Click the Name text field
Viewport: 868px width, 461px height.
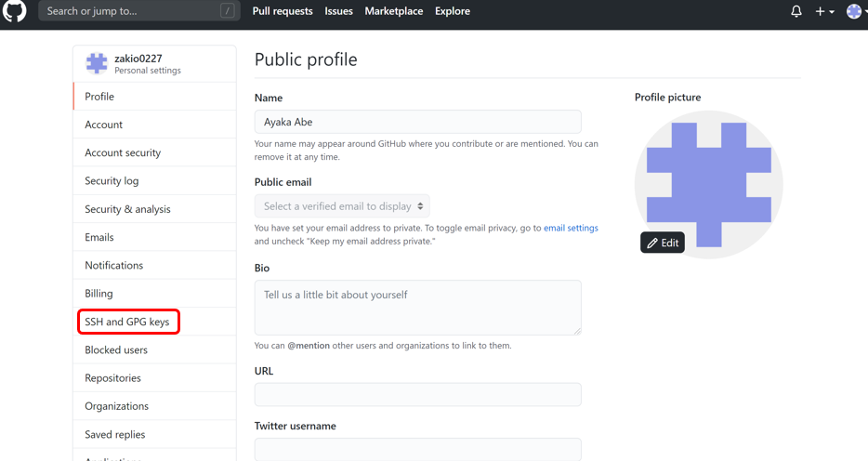(417, 122)
